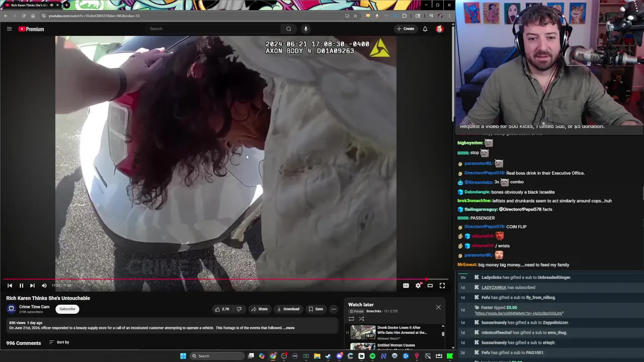Viewport: 644px width, 362px height.
Task: Click the magnifier search button
Action: click(288, 29)
